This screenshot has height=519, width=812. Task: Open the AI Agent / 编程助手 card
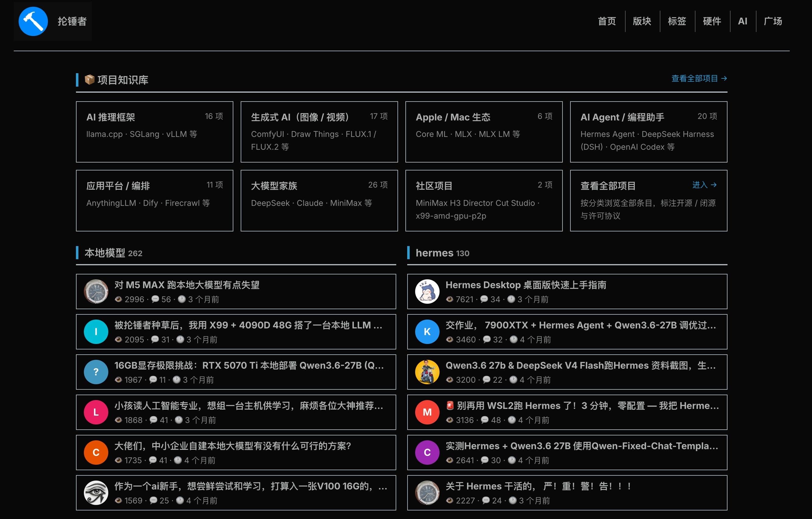(649, 132)
